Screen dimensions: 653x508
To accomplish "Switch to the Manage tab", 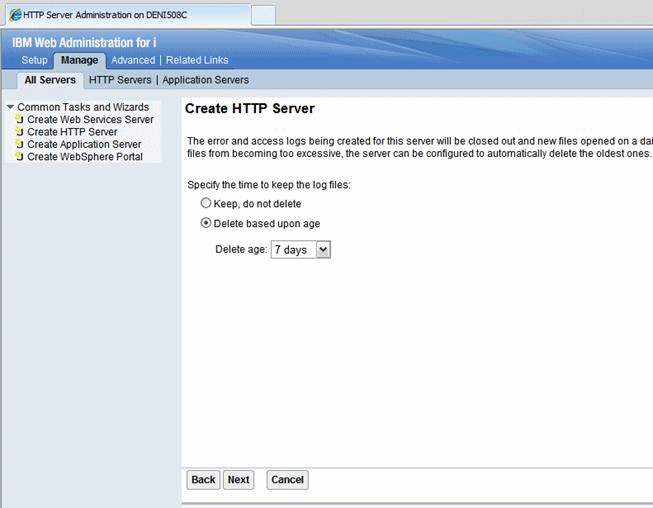I will tap(80, 60).
